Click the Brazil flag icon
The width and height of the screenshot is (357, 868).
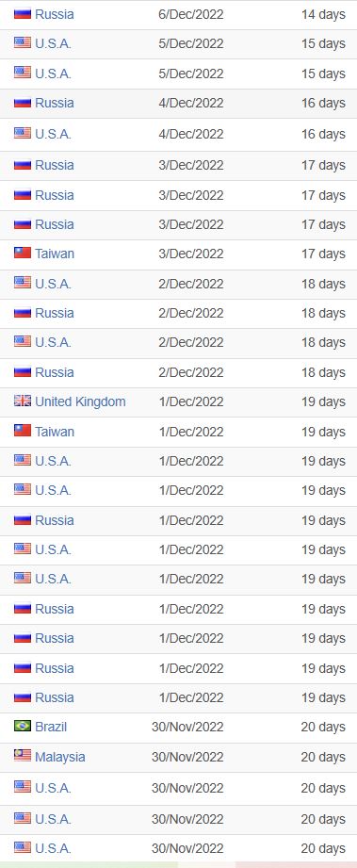coord(23,727)
